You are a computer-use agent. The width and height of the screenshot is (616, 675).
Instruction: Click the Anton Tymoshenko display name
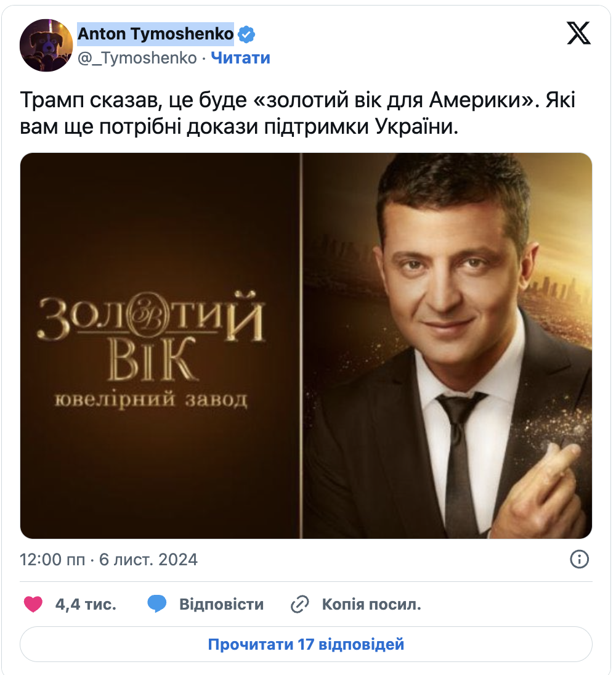click(x=156, y=33)
